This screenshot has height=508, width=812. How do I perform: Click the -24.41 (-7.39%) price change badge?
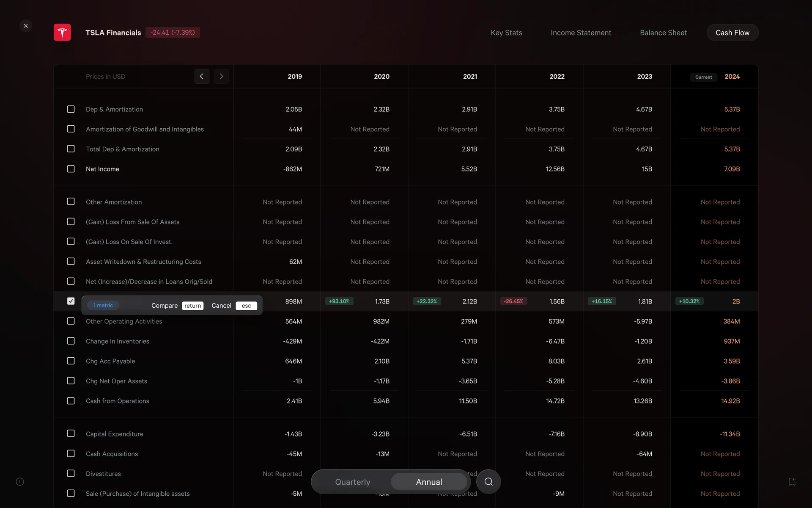173,33
